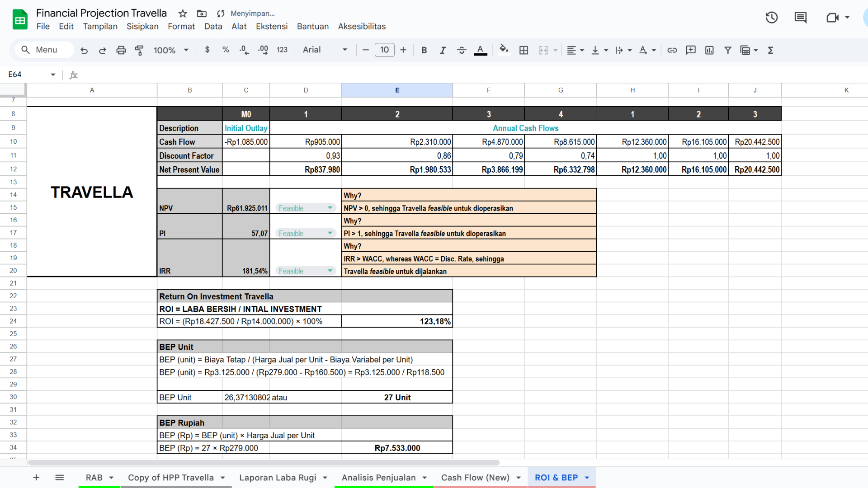Open the Edit menu

66,26
